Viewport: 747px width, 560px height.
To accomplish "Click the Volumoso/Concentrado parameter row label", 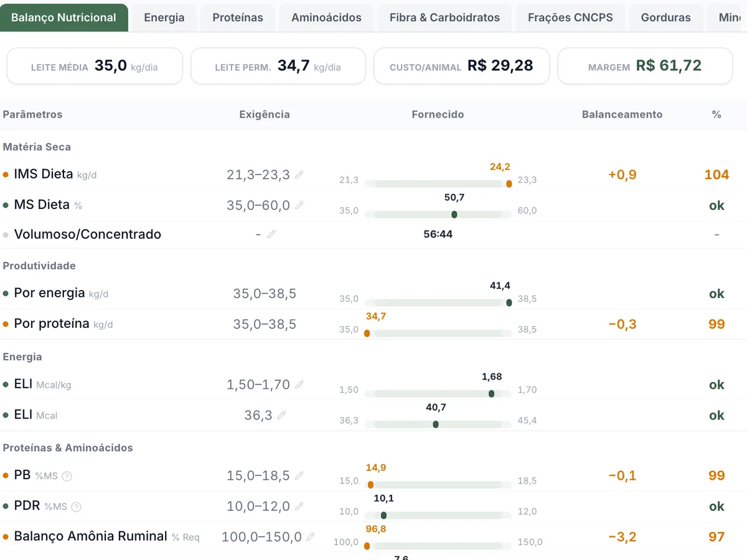I will 88,235.
